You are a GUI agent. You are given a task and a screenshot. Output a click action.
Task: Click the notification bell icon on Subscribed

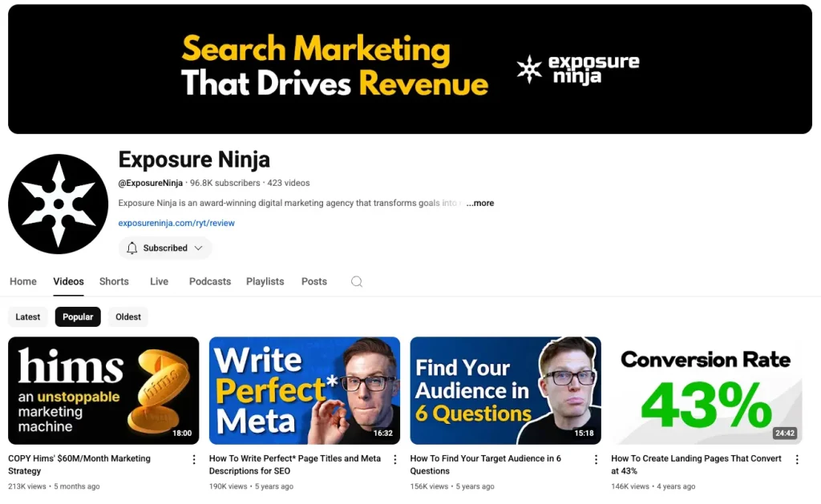tap(132, 248)
